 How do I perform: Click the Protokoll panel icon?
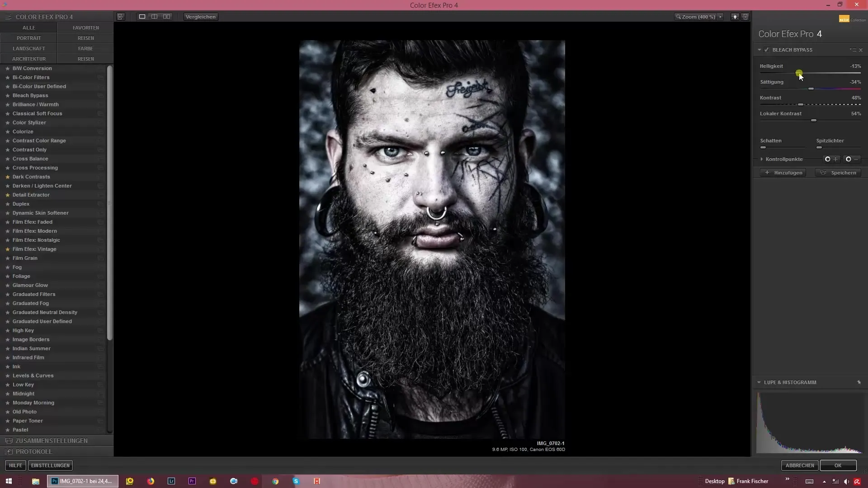9,451
